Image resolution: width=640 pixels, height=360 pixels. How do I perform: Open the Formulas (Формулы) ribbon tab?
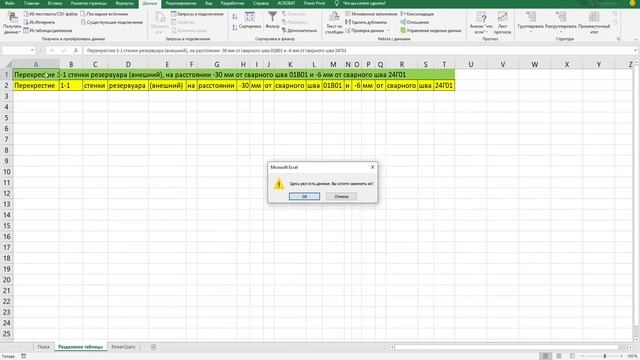coord(124,3)
